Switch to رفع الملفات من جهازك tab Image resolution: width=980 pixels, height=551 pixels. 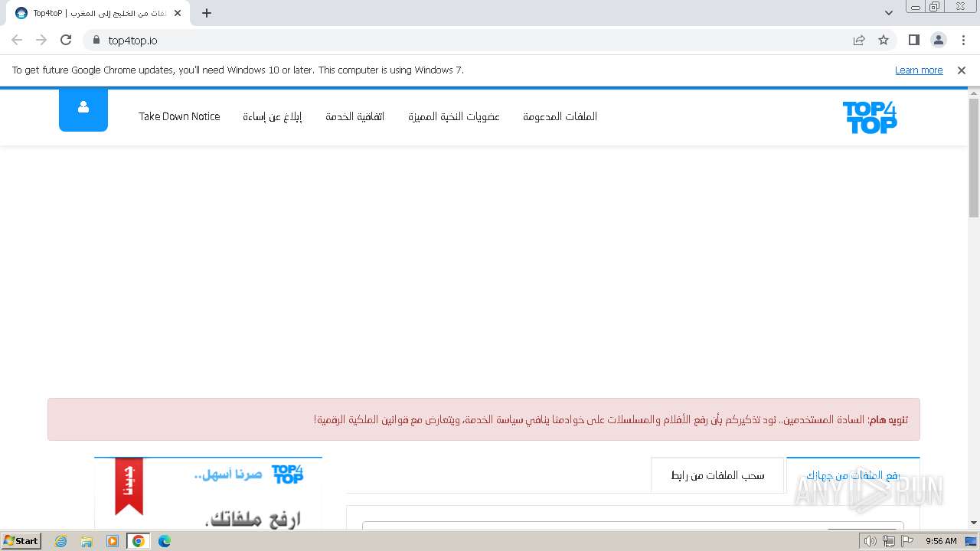853,475
